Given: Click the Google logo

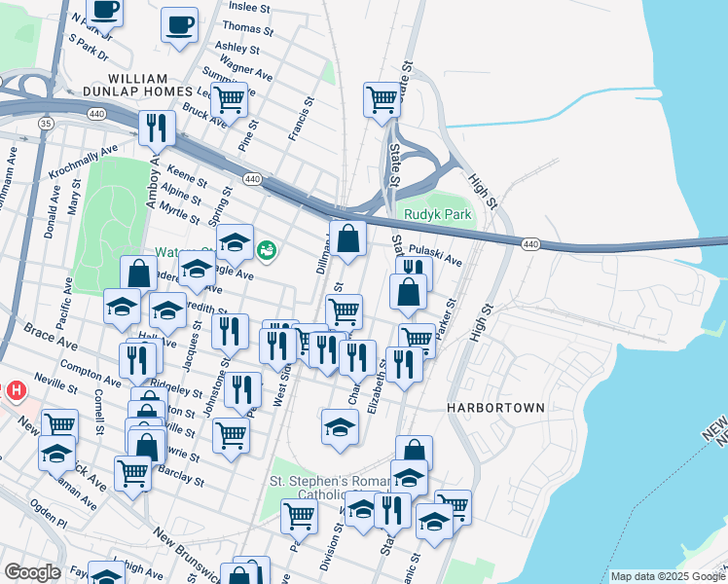Looking at the screenshot, I should pos(31,572).
